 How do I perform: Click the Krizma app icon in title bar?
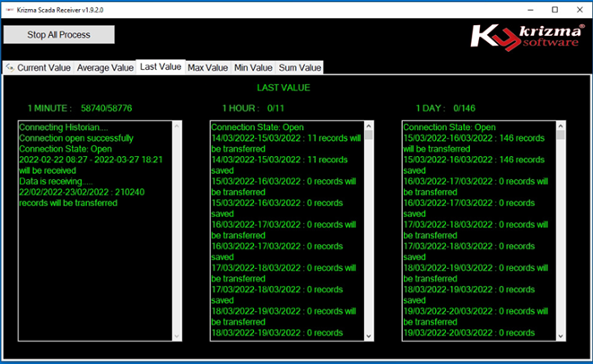coord(8,9)
